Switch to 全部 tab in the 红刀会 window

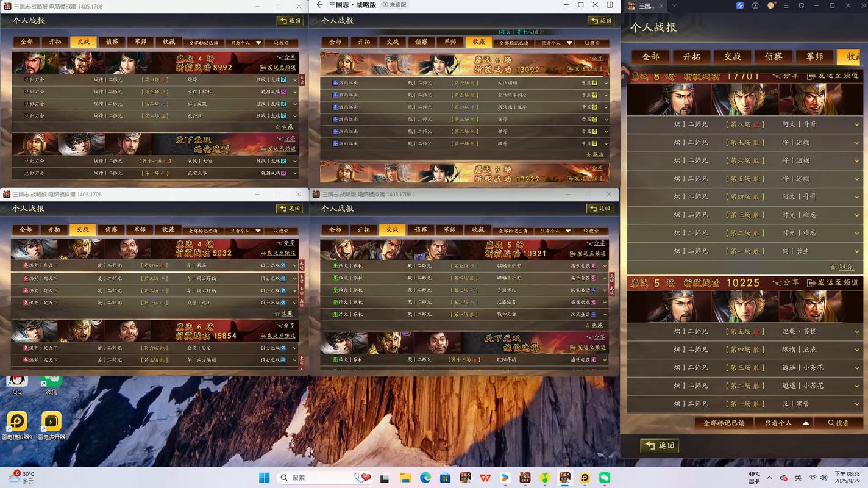click(27, 41)
